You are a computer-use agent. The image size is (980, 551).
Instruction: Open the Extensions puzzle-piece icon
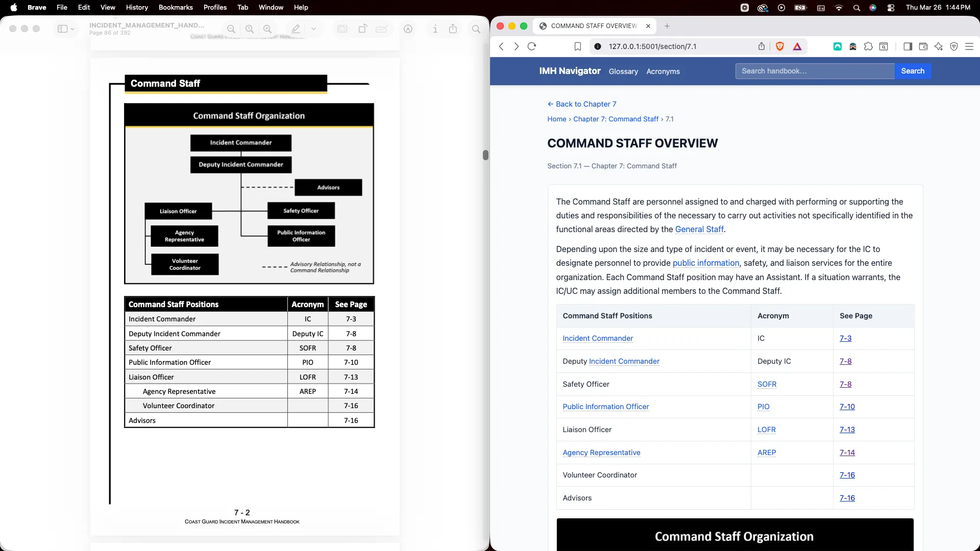868,46
